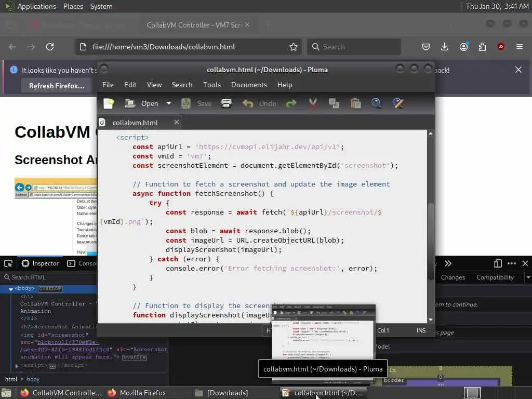Activate the devtools element picker
Viewport: 532px width, 399px height.
pyautogui.click(x=8, y=263)
